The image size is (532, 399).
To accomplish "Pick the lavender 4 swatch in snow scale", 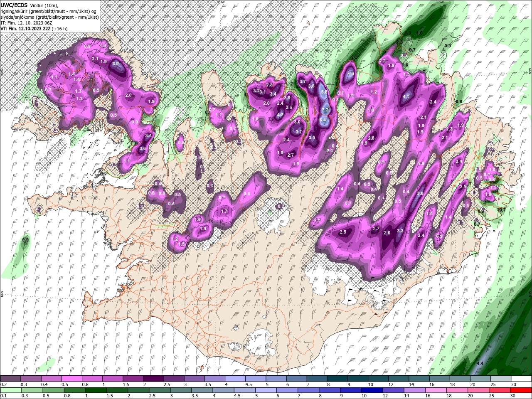I will (235, 379).
